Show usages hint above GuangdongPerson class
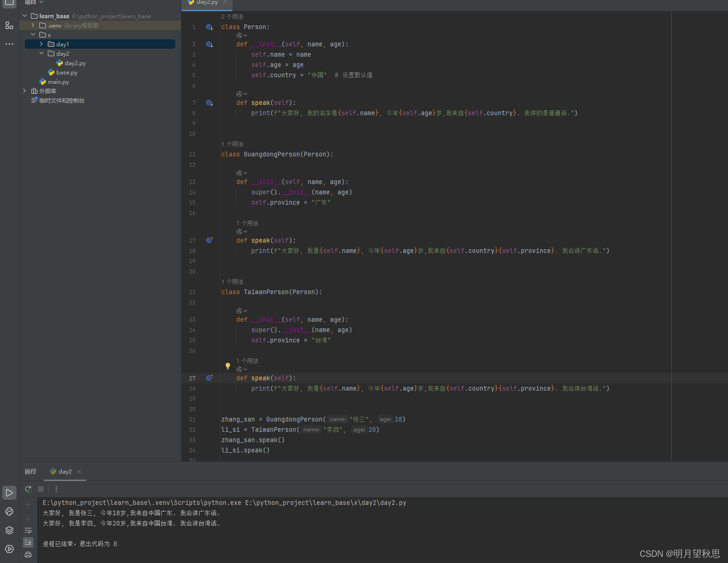728x563 pixels. pyautogui.click(x=233, y=144)
